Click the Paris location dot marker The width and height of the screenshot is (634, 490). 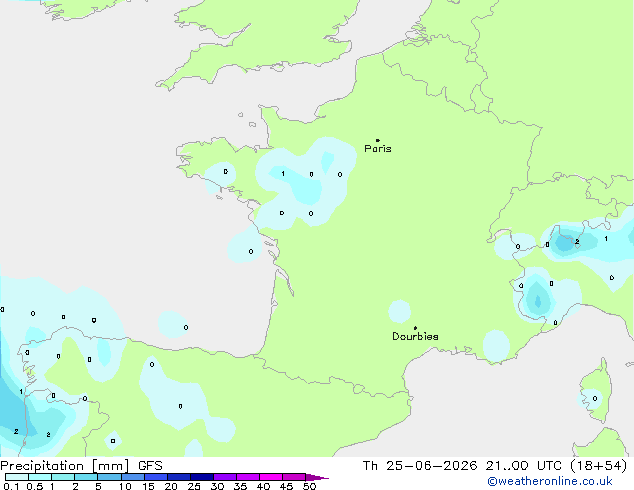(x=378, y=140)
